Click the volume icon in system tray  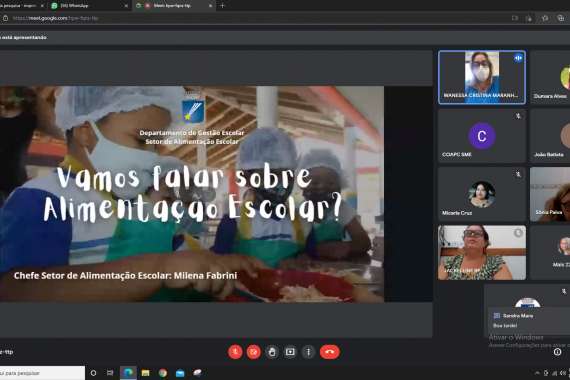point(563,373)
